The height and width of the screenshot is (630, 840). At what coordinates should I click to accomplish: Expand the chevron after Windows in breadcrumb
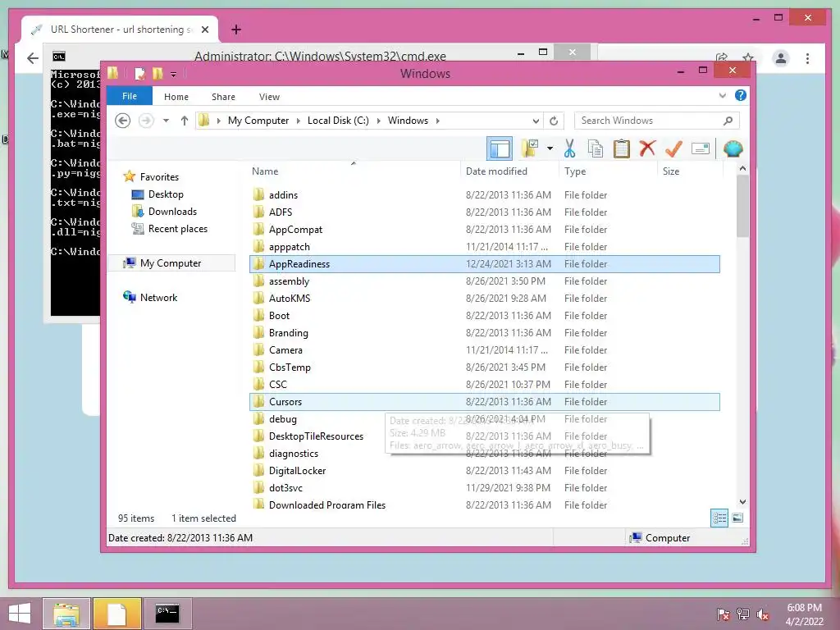pyautogui.click(x=438, y=121)
